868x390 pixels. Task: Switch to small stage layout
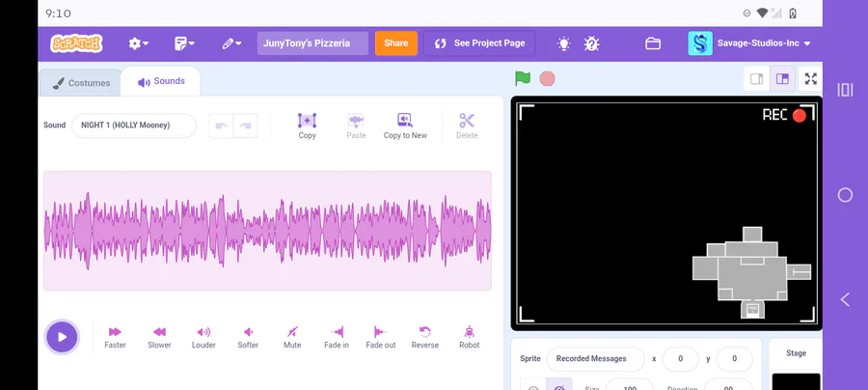(x=757, y=78)
